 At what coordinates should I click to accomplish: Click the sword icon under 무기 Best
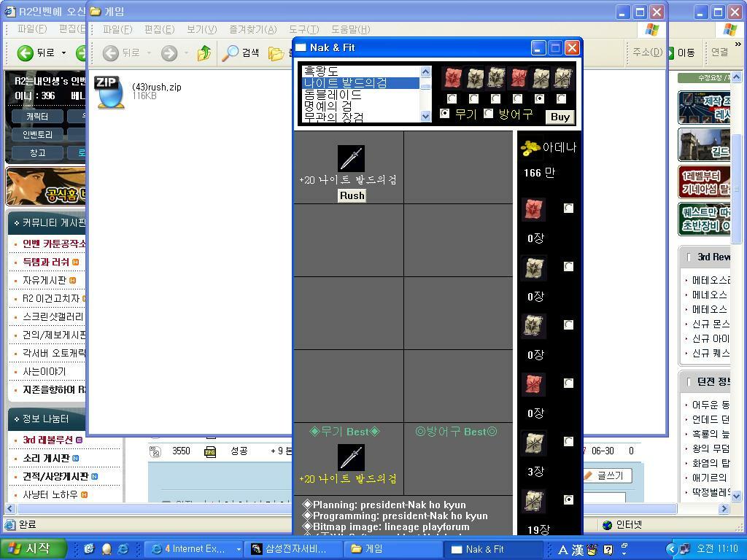click(x=351, y=457)
